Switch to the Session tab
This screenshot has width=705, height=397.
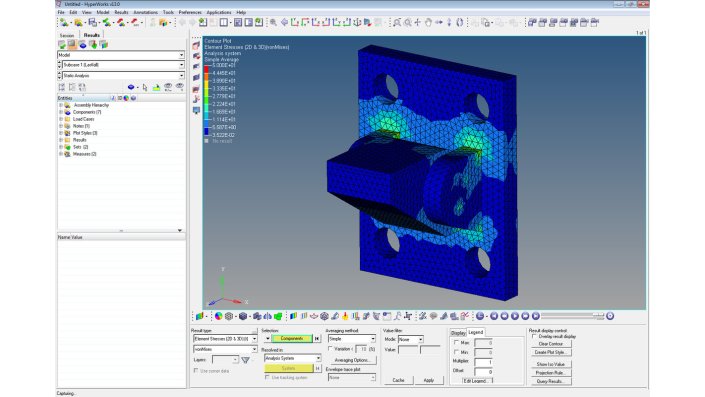(67, 35)
